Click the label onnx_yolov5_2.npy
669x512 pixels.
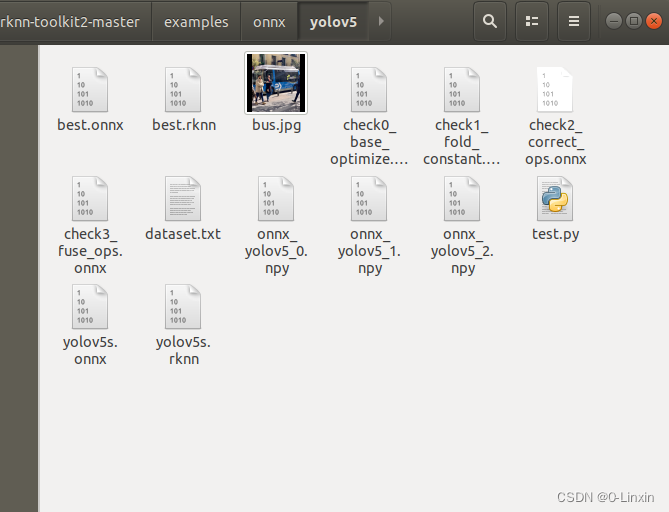462,251
